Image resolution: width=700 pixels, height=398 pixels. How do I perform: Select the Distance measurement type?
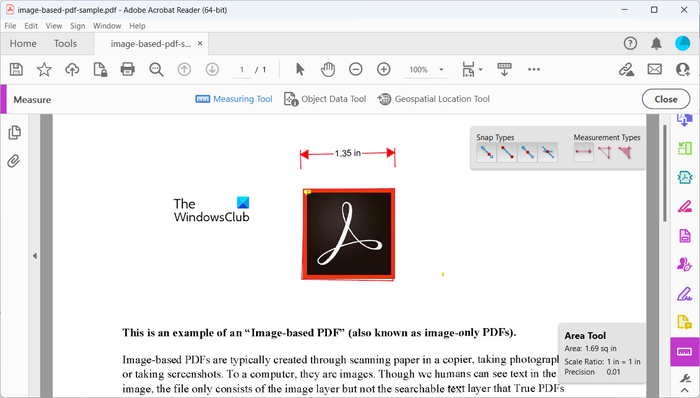[x=583, y=152]
